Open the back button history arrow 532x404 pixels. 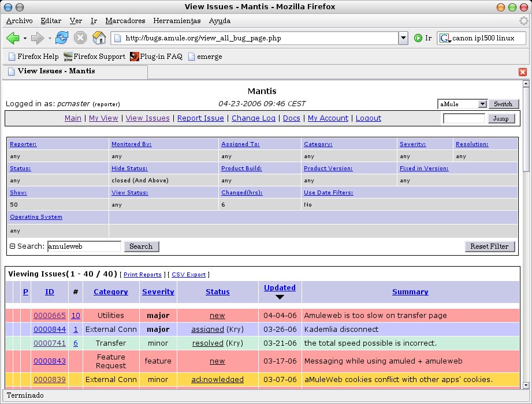(x=25, y=39)
